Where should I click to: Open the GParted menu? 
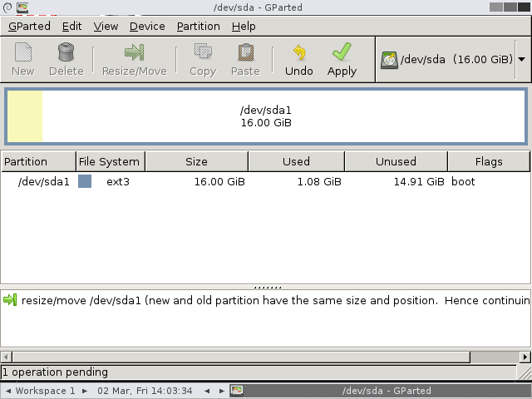coord(29,26)
